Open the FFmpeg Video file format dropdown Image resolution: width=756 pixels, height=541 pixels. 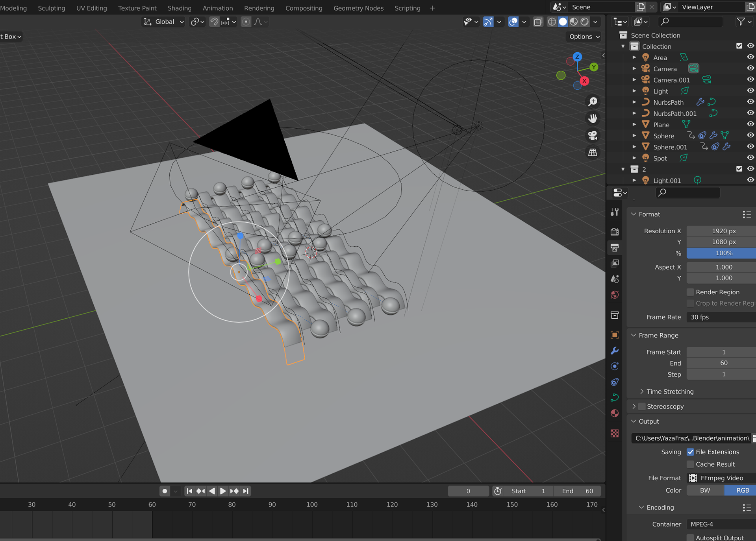(x=721, y=478)
